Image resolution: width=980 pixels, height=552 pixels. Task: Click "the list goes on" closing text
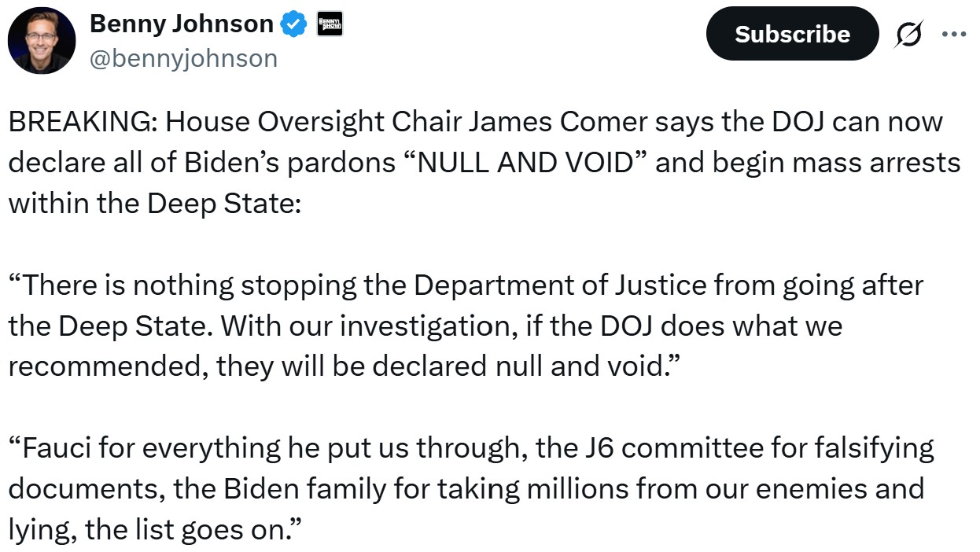coord(187,529)
